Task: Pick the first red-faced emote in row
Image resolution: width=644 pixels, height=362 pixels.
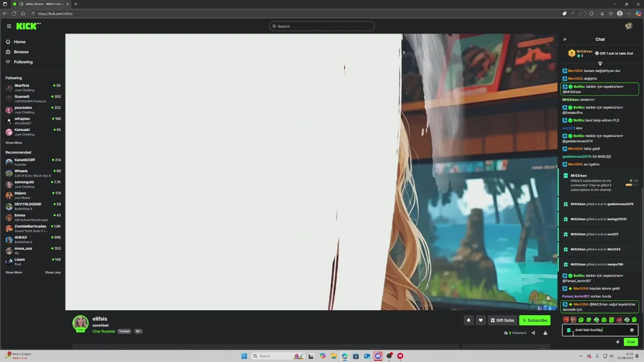Action: coord(566,320)
